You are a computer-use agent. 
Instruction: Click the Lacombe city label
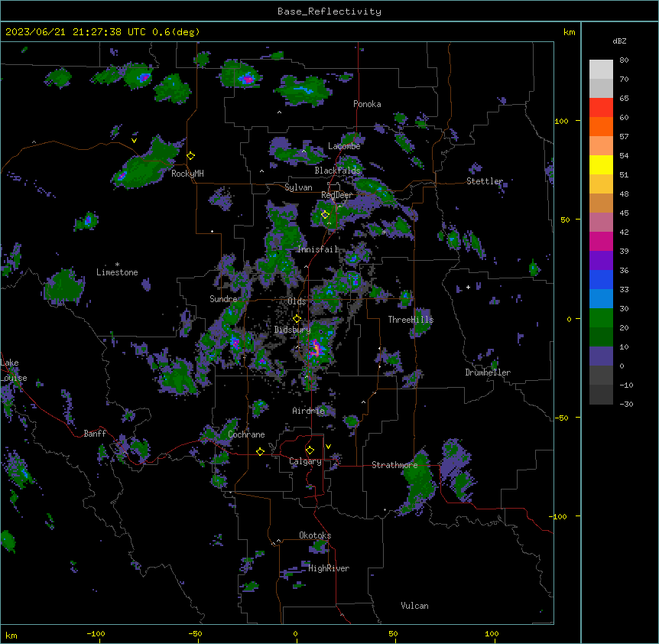[344, 146]
